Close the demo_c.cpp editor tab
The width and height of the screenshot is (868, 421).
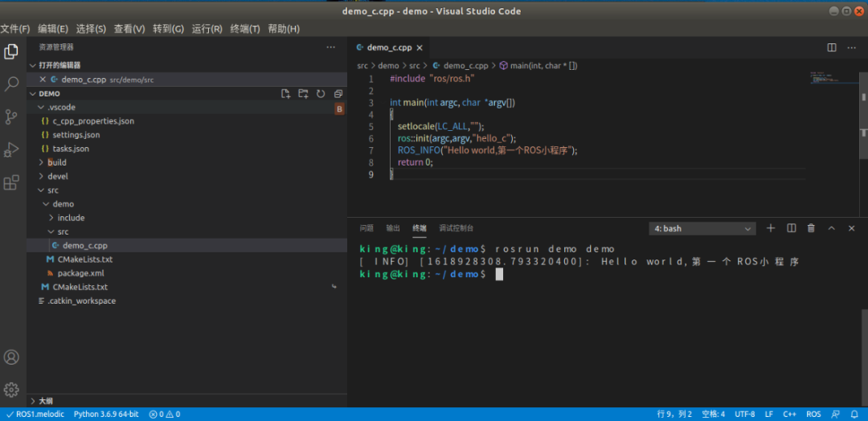point(420,47)
